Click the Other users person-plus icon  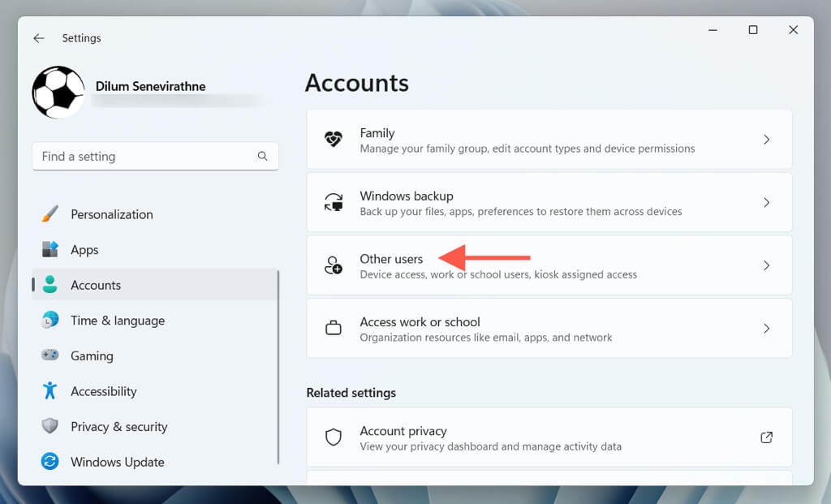coord(334,265)
